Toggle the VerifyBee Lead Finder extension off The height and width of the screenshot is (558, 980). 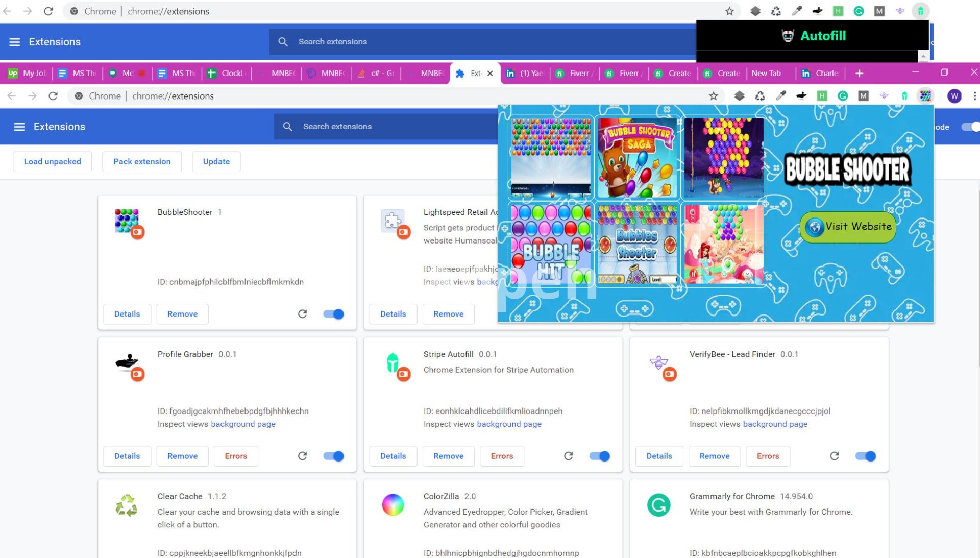click(x=865, y=456)
